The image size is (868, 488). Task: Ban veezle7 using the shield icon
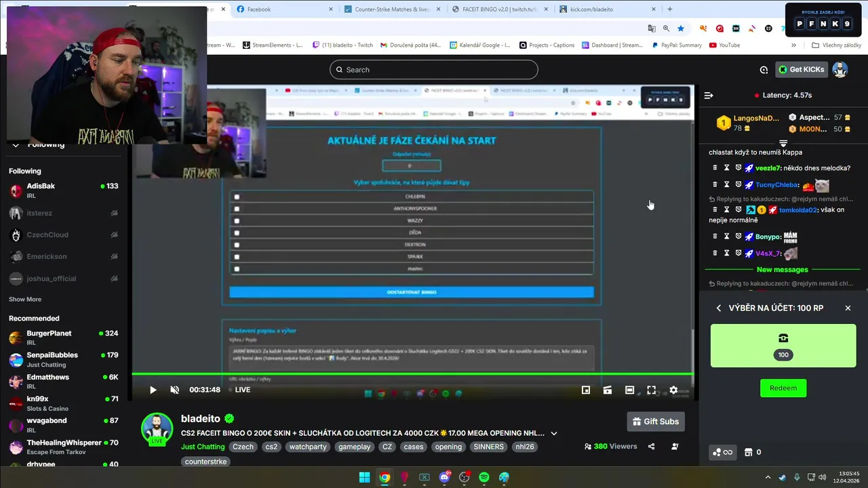pyautogui.click(x=738, y=168)
